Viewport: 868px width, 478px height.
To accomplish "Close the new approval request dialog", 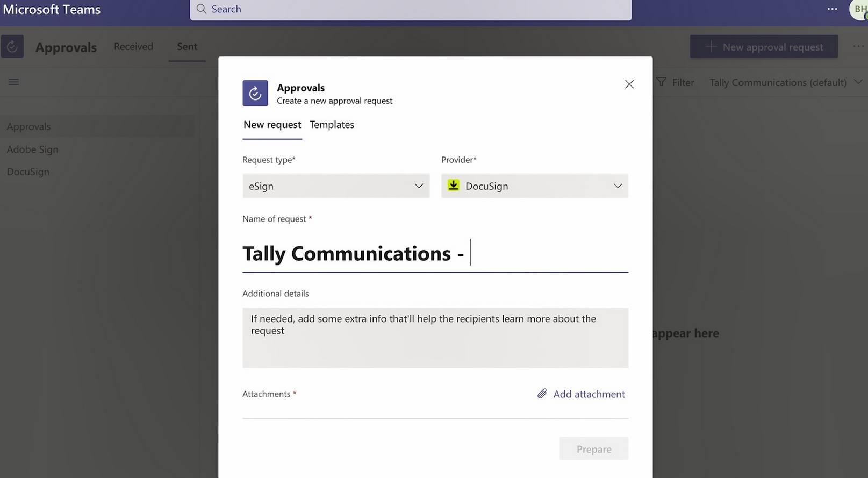I will pos(629,84).
